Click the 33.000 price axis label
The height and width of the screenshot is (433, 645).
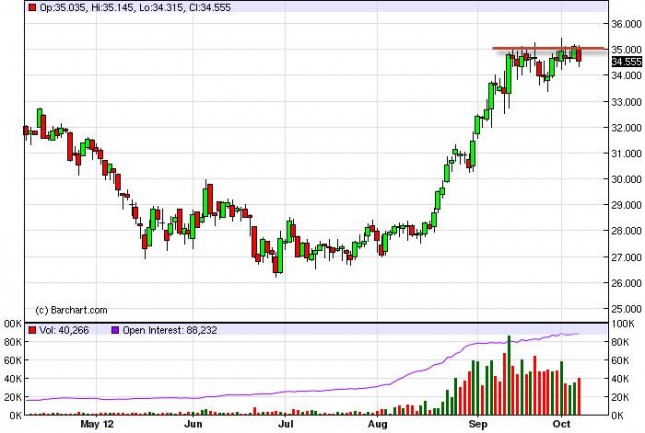pyautogui.click(x=626, y=102)
